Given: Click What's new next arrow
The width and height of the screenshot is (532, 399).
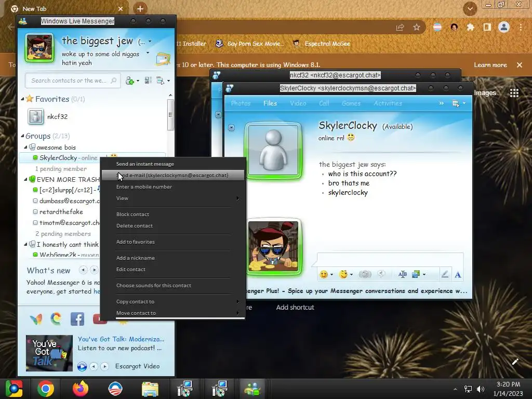Looking at the screenshot, I should coord(95,270).
